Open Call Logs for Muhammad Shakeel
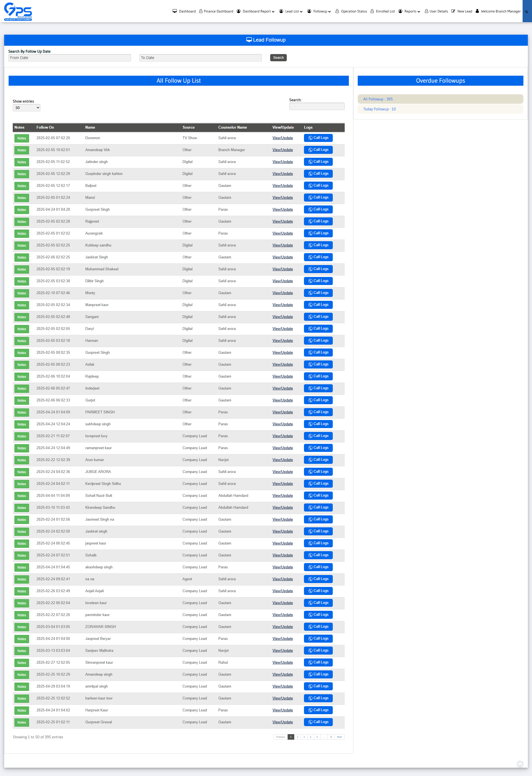 [x=318, y=269]
